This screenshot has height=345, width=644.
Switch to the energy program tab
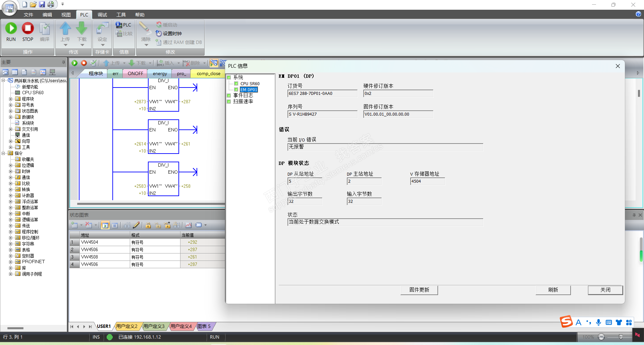[160, 73]
